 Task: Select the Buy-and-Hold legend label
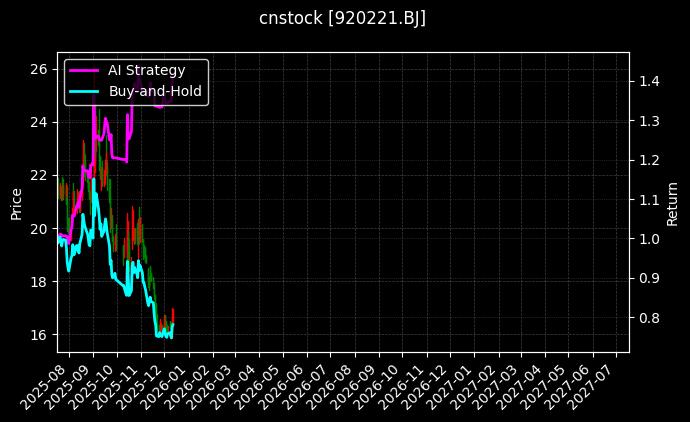point(155,92)
